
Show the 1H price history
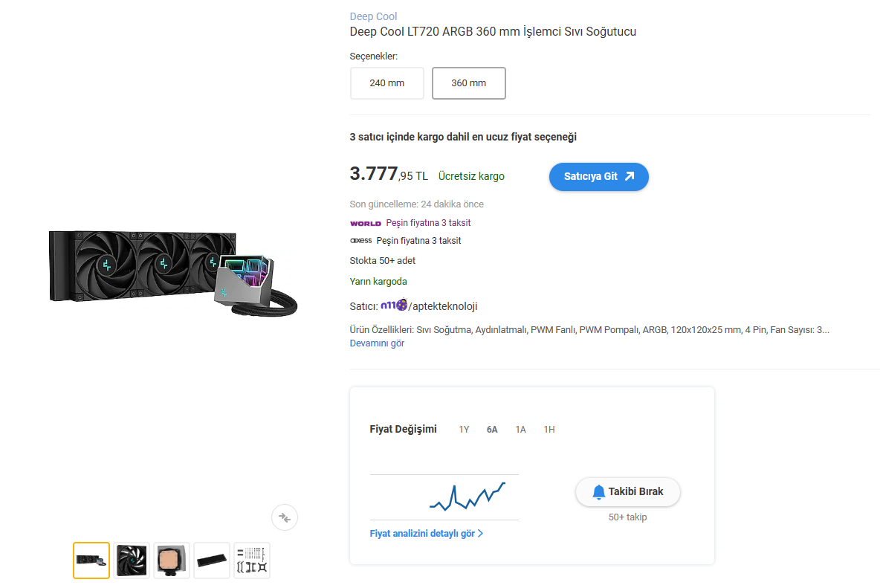(549, 429)
